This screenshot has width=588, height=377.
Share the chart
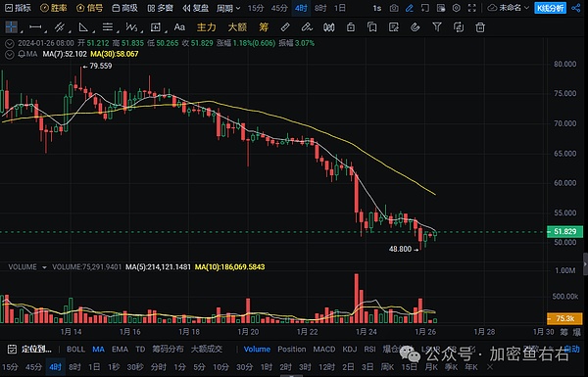(576, 8)
